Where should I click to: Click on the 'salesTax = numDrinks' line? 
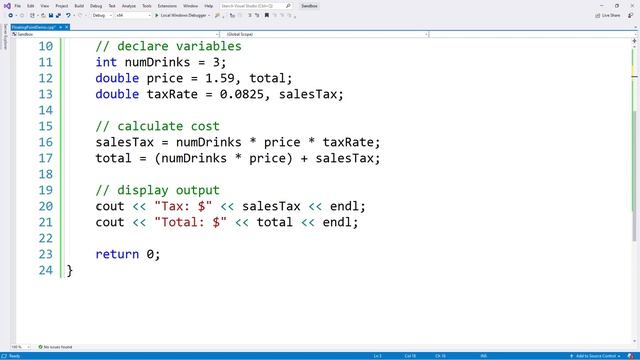coord(238,142)
